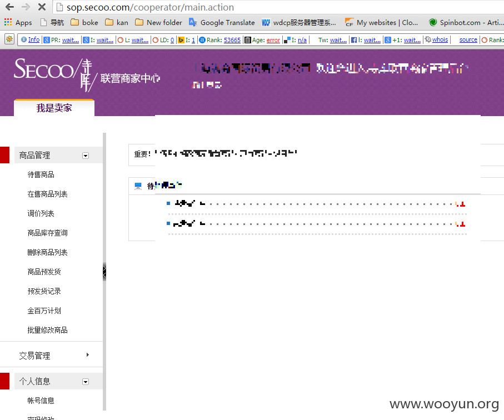The image size is (504, 420).
Task: Click the Delicious I: n/a value
Action: click(x=302, y=40)
